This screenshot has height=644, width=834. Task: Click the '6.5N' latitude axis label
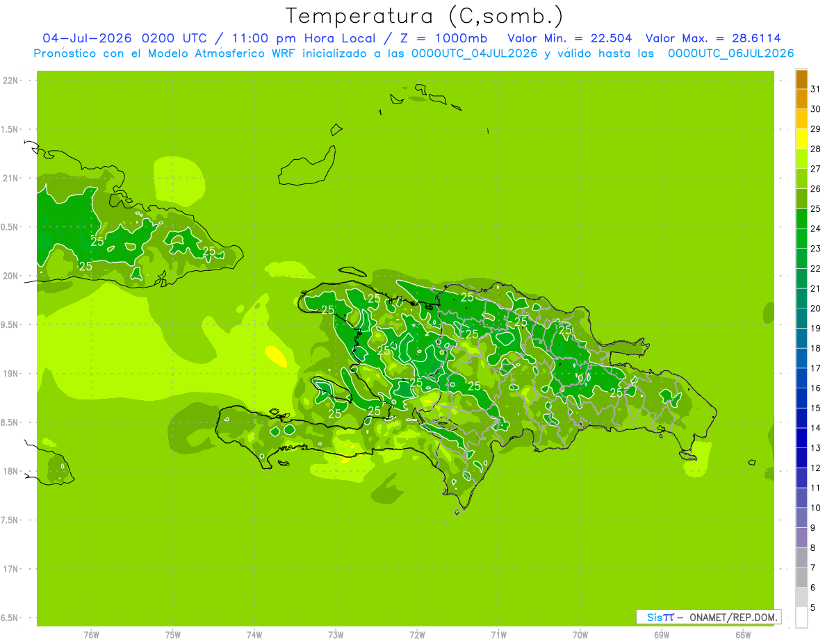(10, 618)
